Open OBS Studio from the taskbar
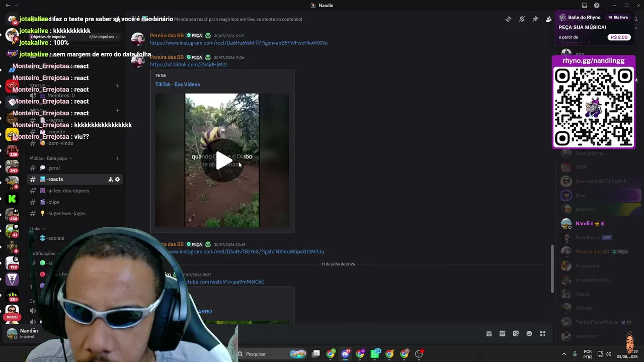The width and height of the screenshot is (644, 362). coord(419,354)
